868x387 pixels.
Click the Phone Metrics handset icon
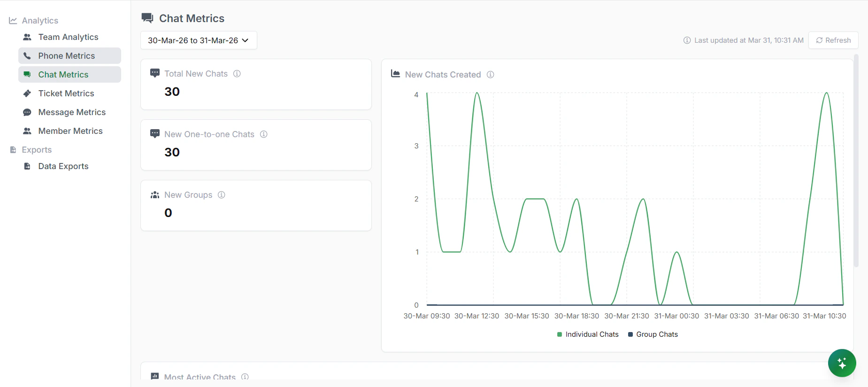coord(27,56)
